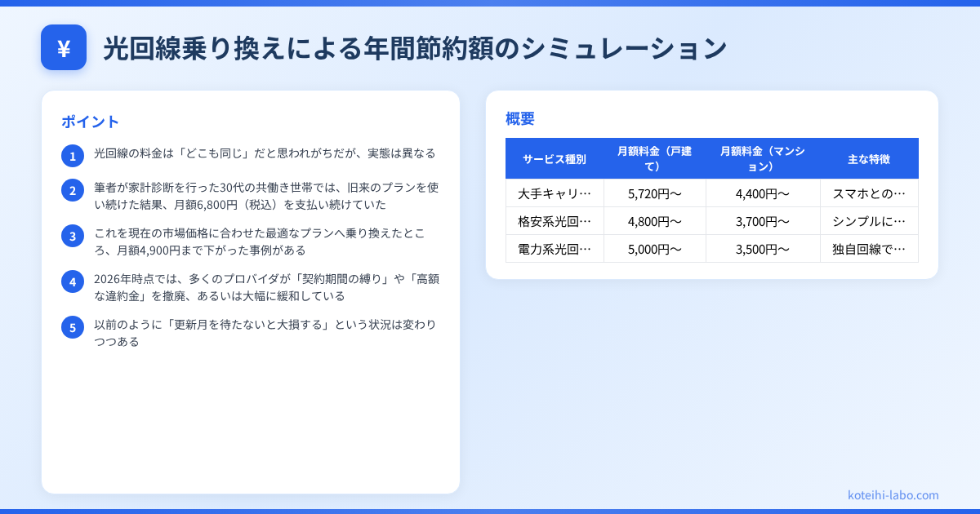Select the 大手キャリ… row in the table
The image size is (980, 514).
point(555,193)
